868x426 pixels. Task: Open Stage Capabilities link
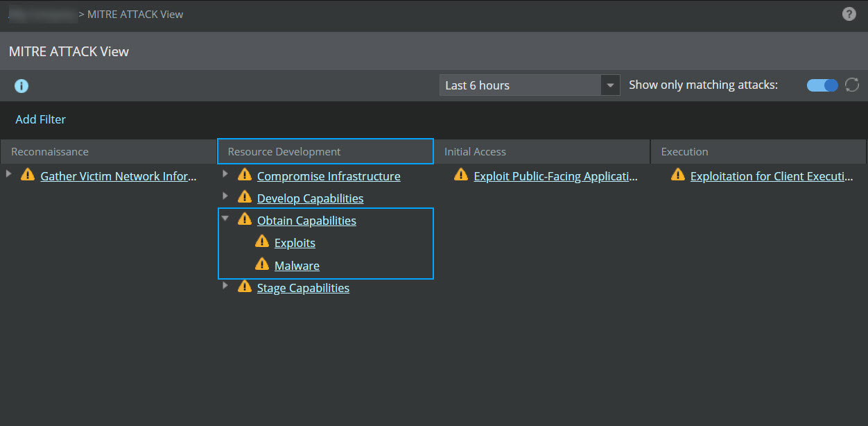click(x=303, y=288)
